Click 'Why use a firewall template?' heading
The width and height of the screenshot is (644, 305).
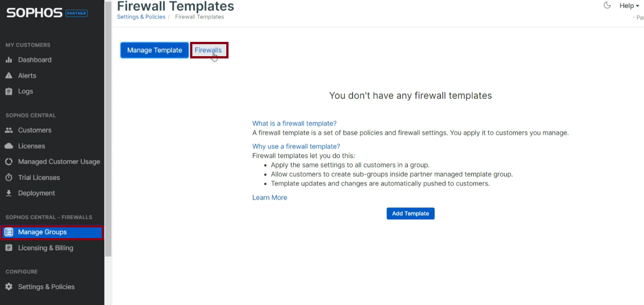tap(296, 146)
